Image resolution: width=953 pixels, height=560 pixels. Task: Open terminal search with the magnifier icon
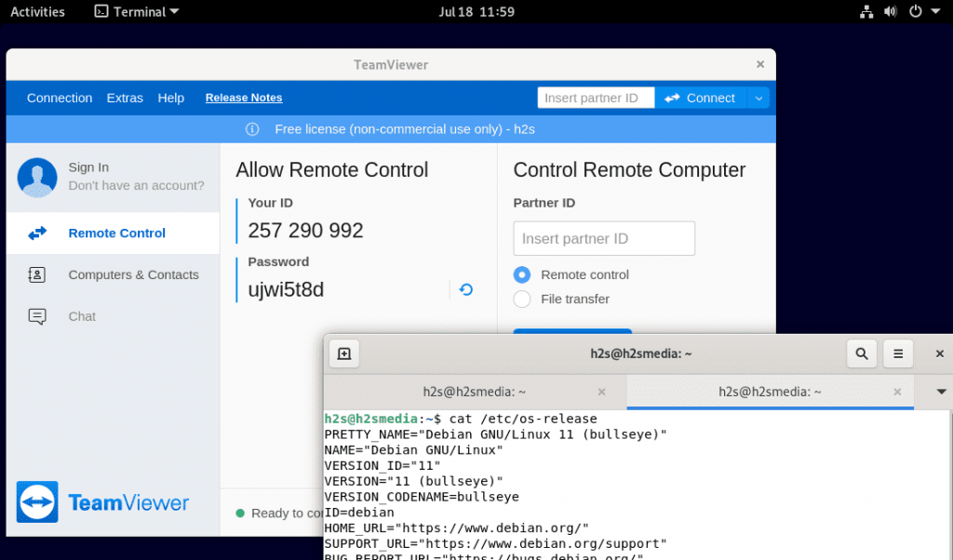pos(861,353)
